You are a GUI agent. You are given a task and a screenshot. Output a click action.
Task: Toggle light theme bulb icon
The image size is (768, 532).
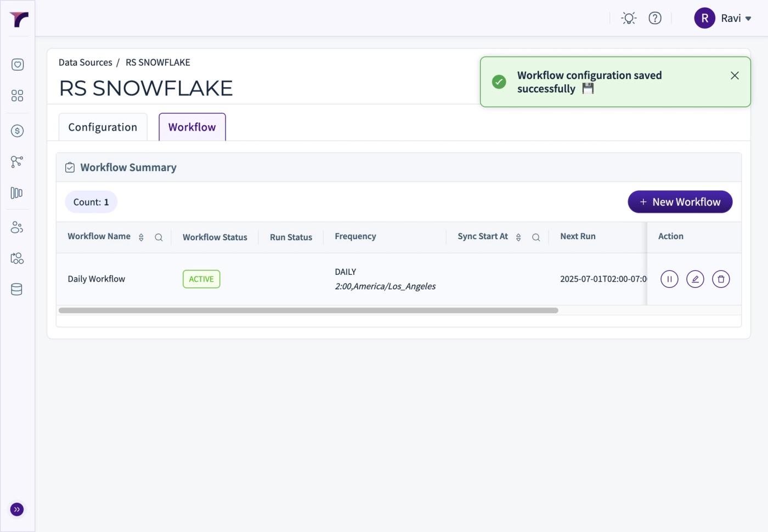629,18
